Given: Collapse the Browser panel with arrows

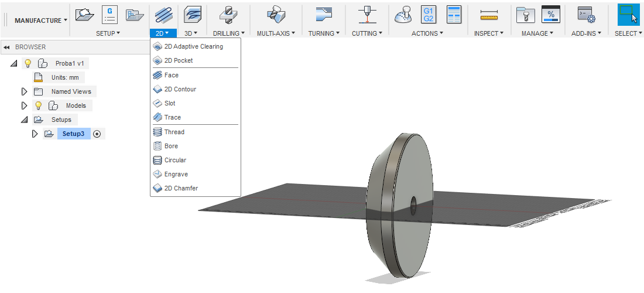Looking at the screenshot, I should tap(6, 47).
